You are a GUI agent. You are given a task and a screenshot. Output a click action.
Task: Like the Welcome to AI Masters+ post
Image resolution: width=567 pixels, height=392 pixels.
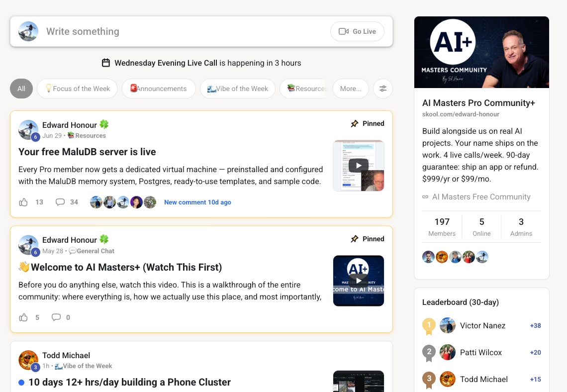coord(23,317)
